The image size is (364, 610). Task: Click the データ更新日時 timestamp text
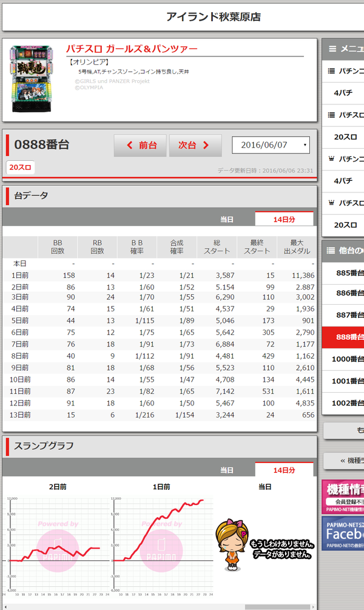pyautogui.click(x=265, y=171)
